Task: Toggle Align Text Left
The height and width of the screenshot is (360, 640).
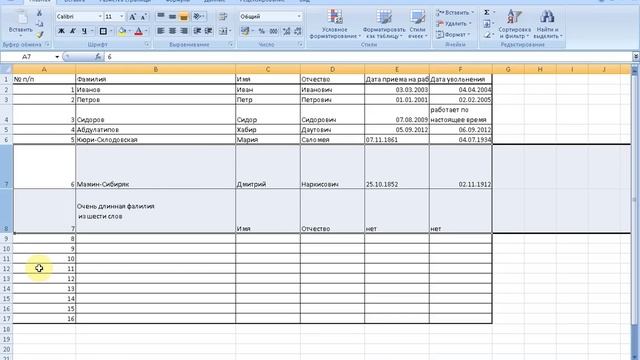Action: [x=161, y=31]
